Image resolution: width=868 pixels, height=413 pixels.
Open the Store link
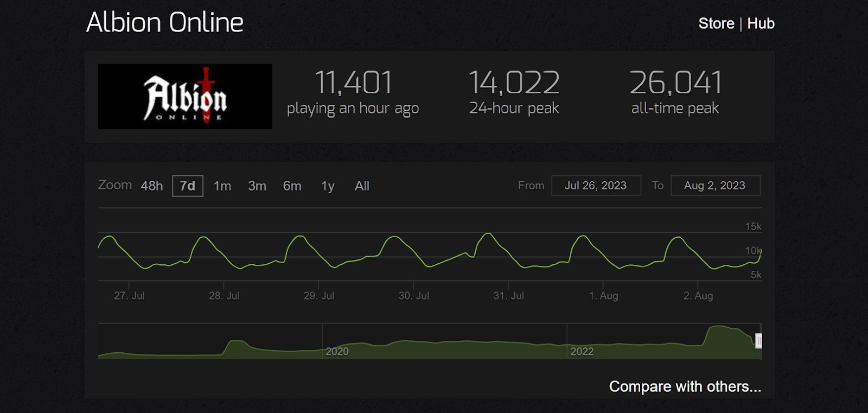(x=716, y=23)
